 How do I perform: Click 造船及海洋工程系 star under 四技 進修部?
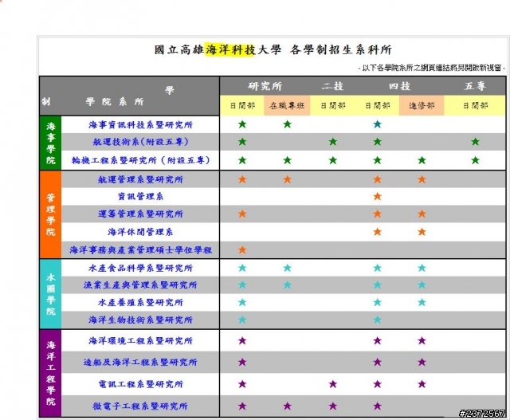422,362
